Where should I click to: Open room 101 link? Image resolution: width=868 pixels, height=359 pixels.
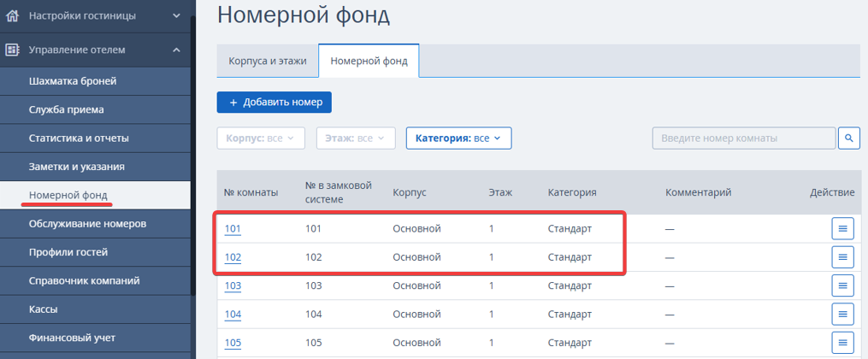[233, 228]
